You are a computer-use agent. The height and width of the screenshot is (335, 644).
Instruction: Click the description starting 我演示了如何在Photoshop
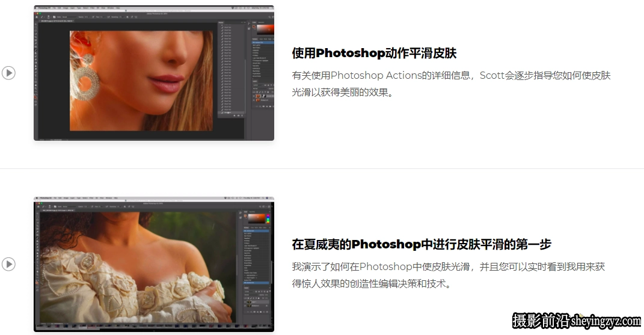(x=448, y=275)
